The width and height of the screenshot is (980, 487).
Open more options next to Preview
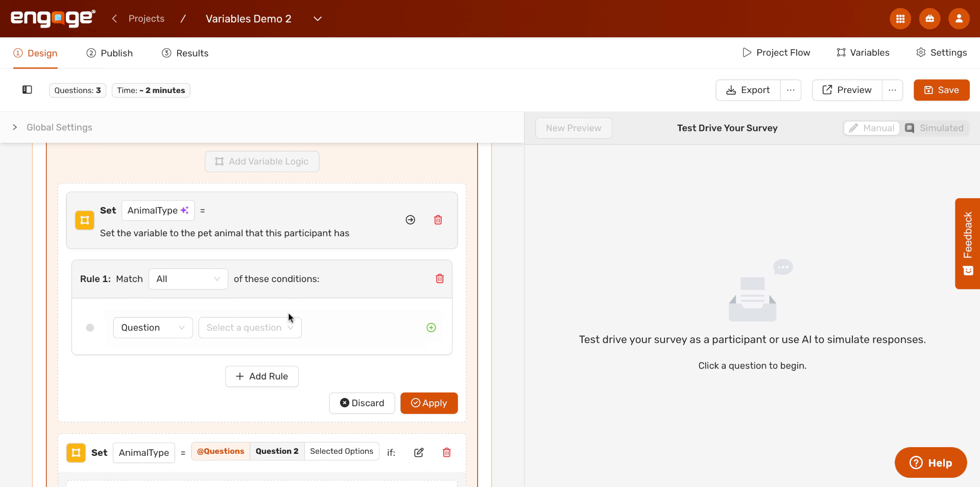coord(892,90)
